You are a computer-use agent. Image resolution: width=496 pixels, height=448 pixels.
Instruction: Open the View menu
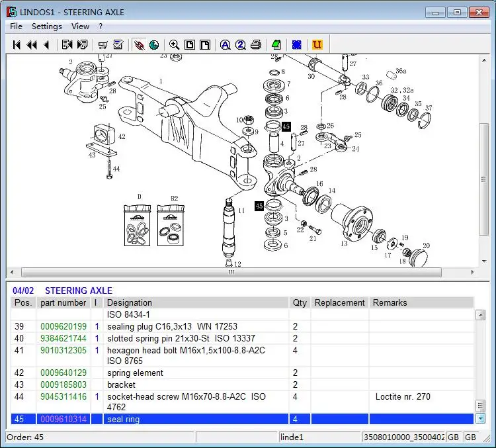80,26
